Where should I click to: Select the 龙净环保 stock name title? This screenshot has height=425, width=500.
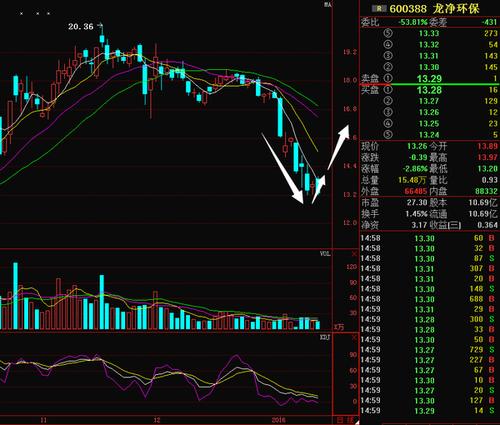tap(456, 9)
